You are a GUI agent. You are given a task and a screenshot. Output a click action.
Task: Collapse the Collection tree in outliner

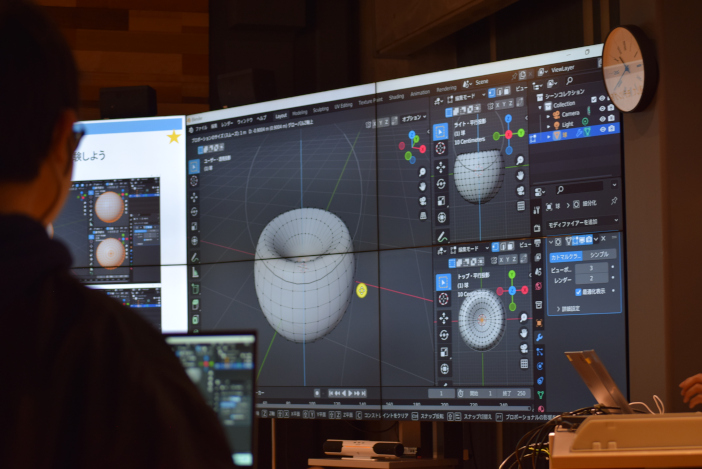pyautogui.click(x=541, y=107)
